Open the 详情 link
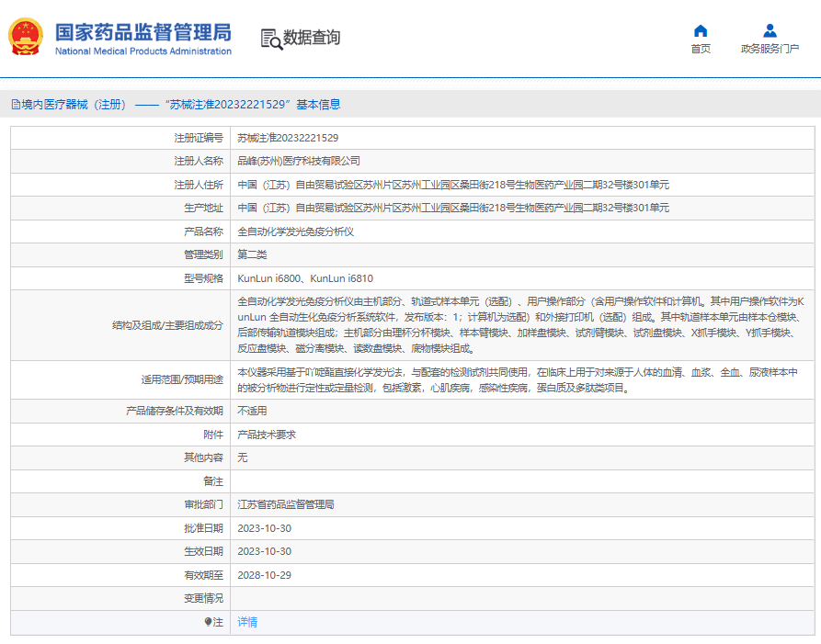The image size is (821, 644). (247, 622)
